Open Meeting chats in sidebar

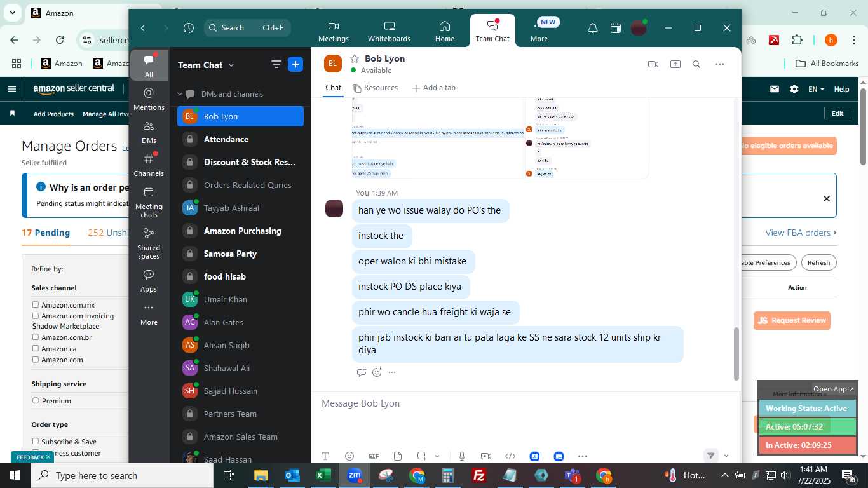(x=149, y=201)
